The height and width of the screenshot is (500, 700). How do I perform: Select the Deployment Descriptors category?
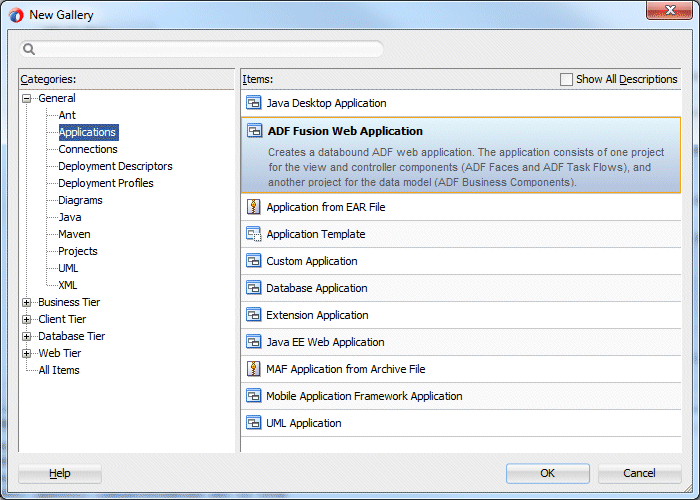tap(115, 166)
